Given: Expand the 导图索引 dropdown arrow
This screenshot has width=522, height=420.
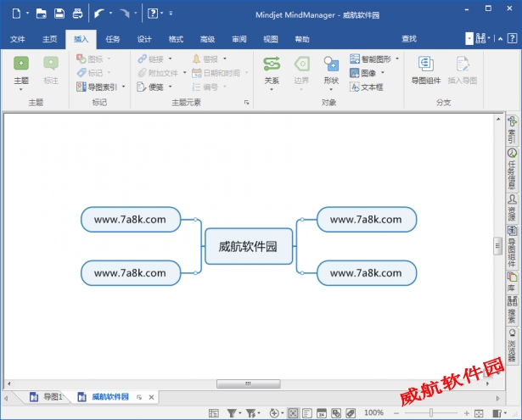Looking at the screenshot, I should click(124, 87).
